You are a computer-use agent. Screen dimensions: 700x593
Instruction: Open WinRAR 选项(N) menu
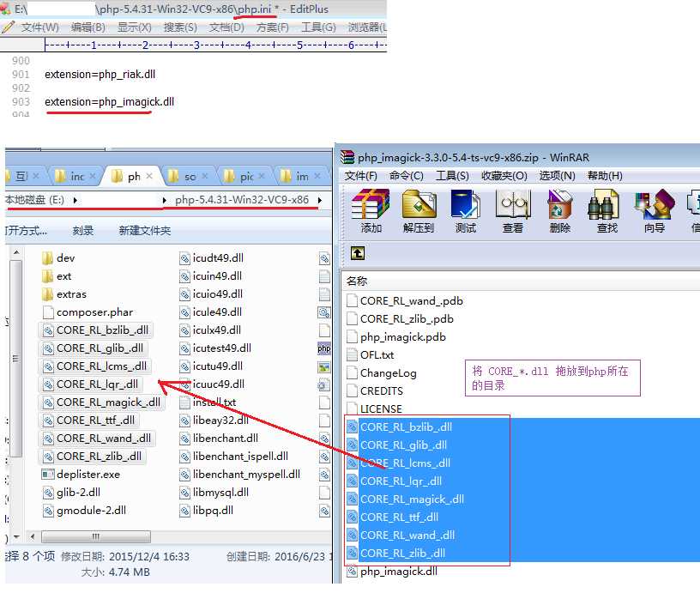tap(557, 176)
